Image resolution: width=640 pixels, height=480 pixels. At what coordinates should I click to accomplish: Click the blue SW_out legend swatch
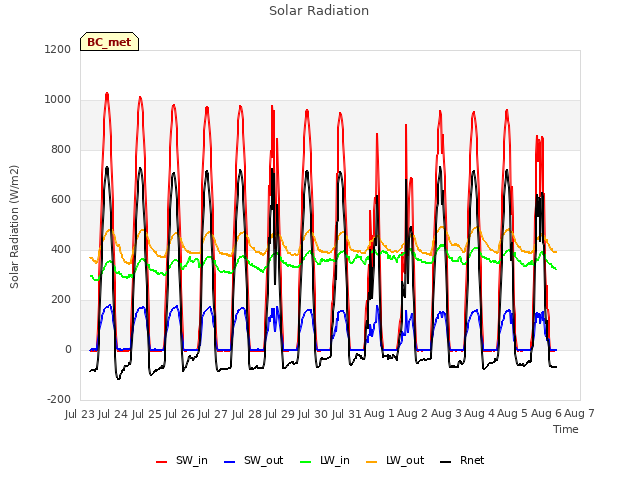click(230, 462)
